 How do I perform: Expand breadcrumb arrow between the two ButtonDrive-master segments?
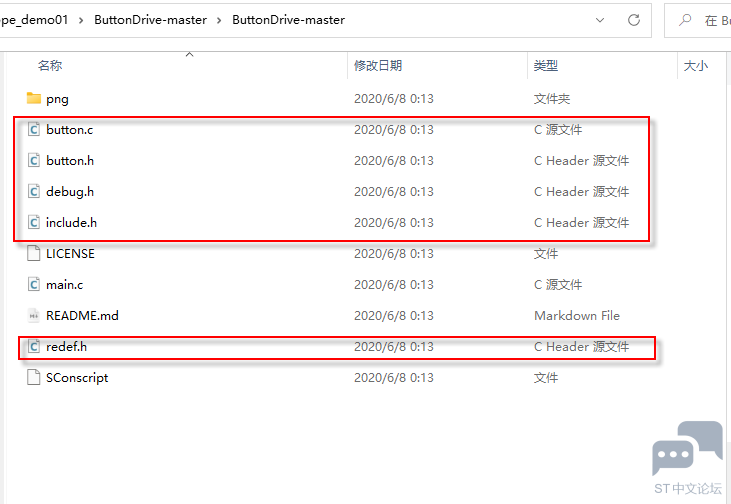(219, 21)
